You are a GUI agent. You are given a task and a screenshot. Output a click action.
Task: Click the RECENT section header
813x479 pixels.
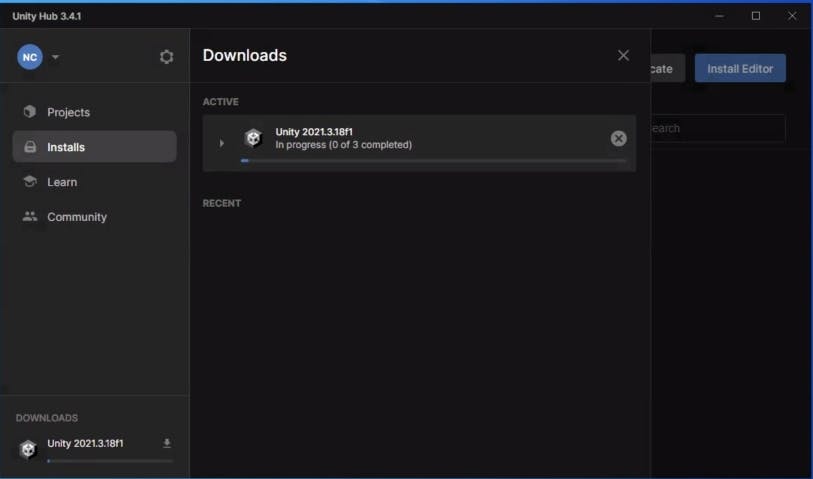point(221,203)
